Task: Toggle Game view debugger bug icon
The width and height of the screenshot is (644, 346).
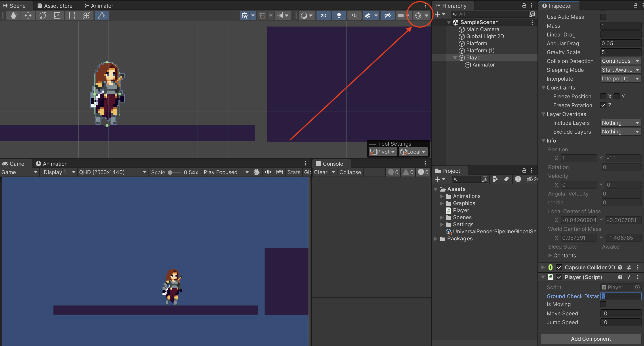Action: point(257,172)
